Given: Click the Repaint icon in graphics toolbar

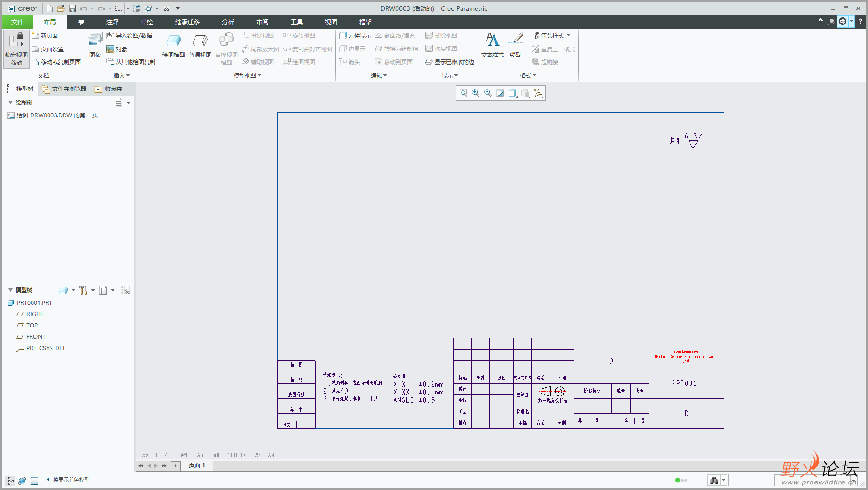Looking at the screenshot, I should 500,93.
